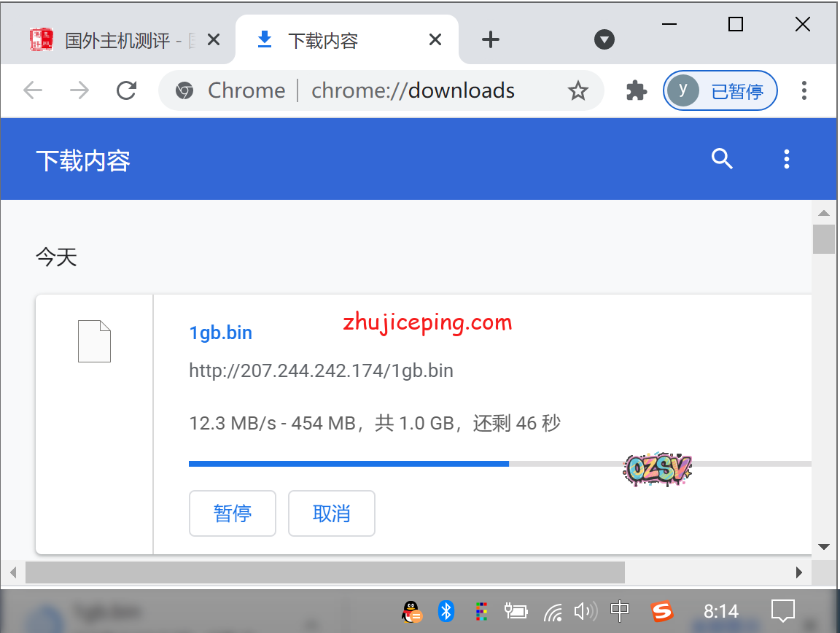Search downloads using the magnifier icon
Image resolution: width=840 pixels, height=633 pixels.
(722, 159)
